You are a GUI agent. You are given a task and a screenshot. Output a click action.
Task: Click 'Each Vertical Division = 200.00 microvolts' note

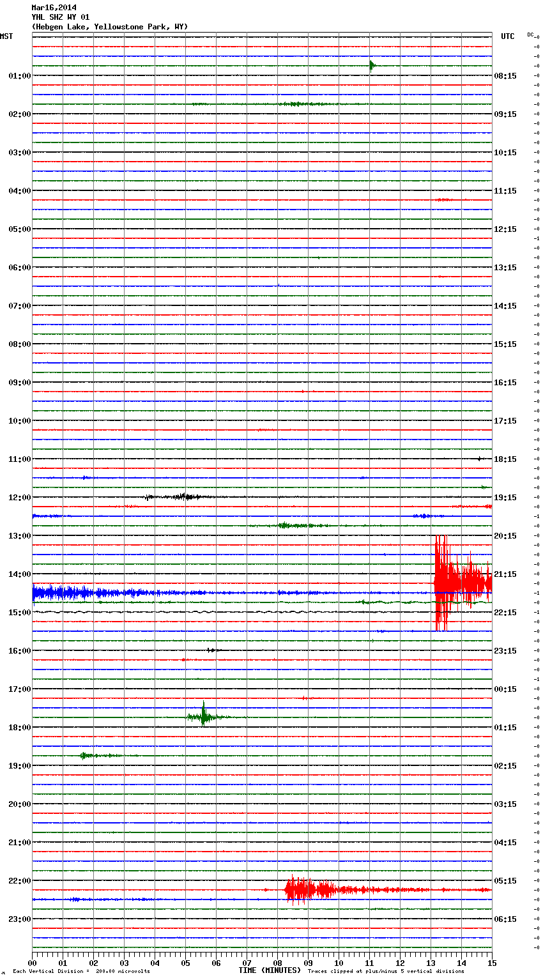pyautogui.click(x=81, y=972)
